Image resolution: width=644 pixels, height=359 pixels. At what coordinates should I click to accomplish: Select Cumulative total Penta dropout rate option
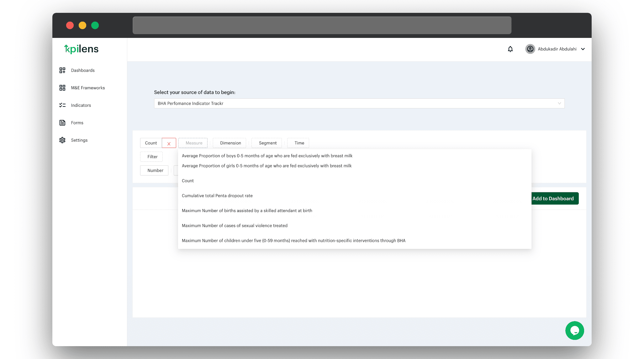point(217,196)
